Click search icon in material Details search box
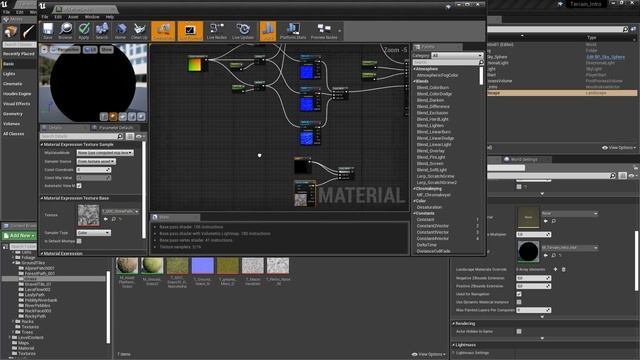Viewport: 640px width, 360px height. click(120, 136)
